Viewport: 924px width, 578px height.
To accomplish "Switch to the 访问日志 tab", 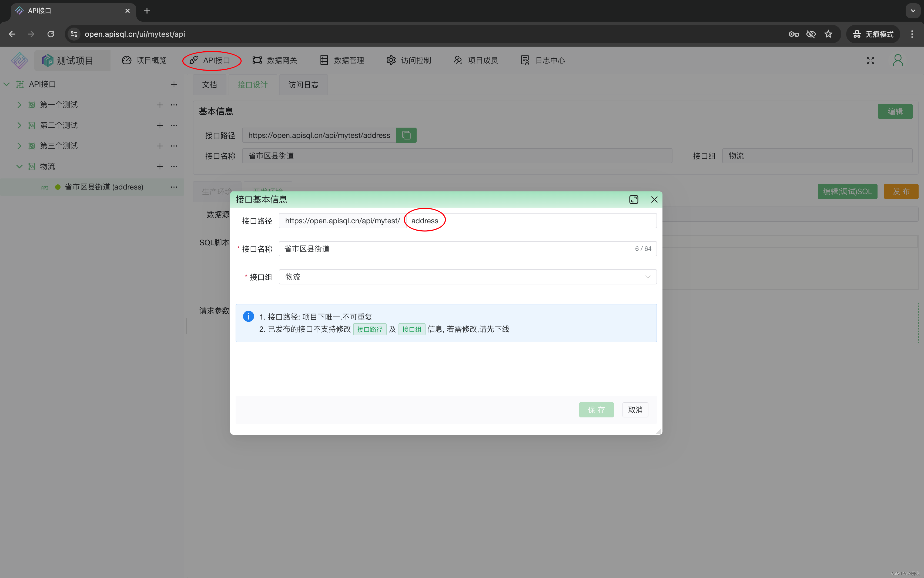I will pos(303,85).
